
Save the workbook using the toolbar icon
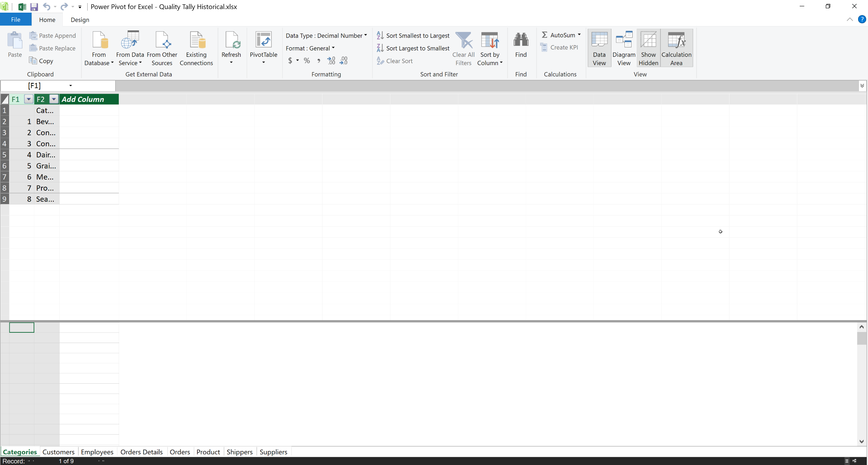(34, 7)
